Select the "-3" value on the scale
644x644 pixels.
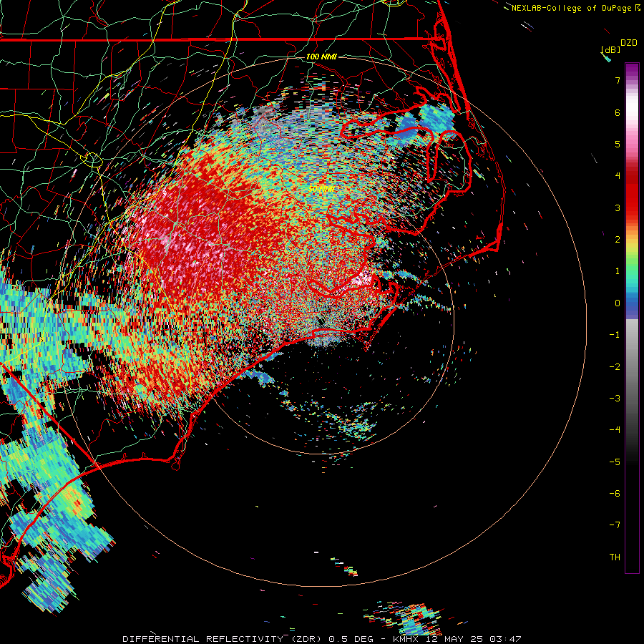click(615, 398)
